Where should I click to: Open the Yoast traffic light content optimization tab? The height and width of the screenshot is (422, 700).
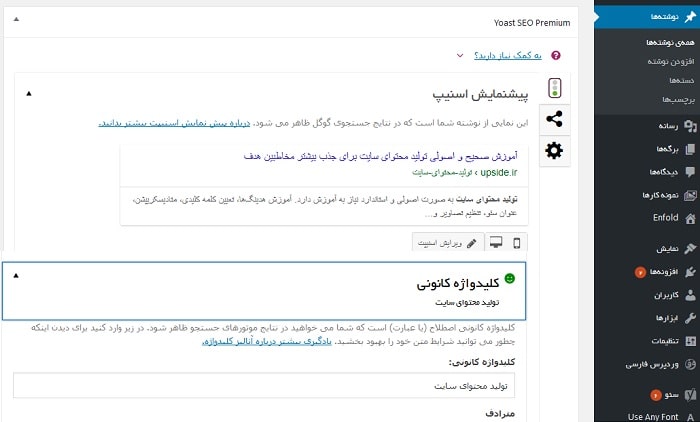[x=554, y=88]
